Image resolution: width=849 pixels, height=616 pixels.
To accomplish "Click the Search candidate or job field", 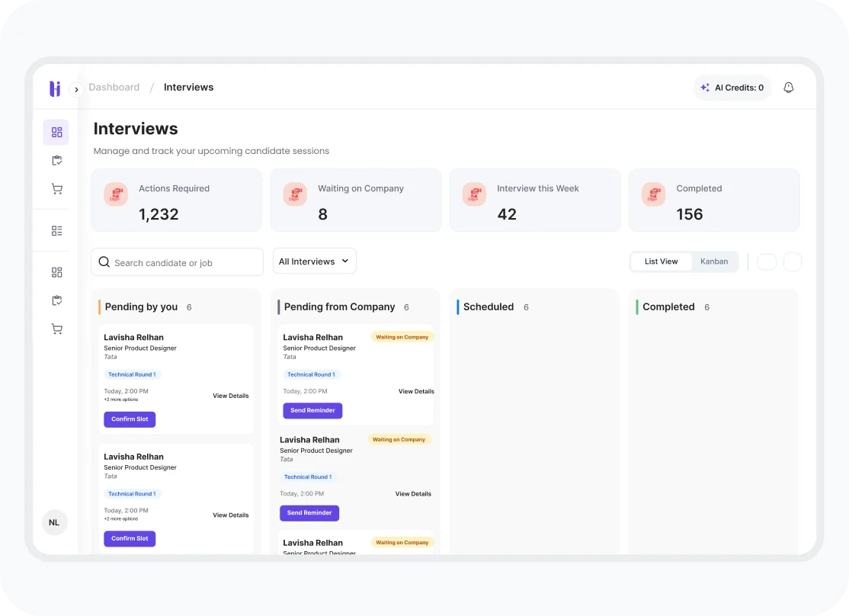I will click(183, 263).
